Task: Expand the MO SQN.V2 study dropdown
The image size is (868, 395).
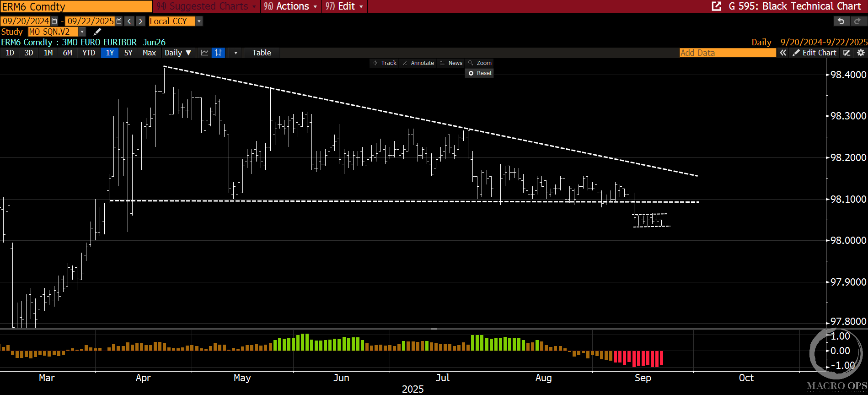Action: tap(82, 32)
